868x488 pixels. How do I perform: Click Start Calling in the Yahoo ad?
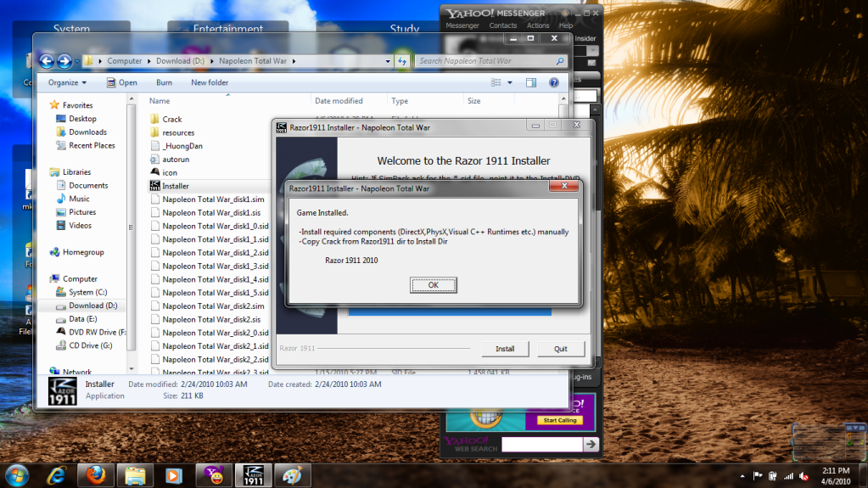tap(560, 420)
